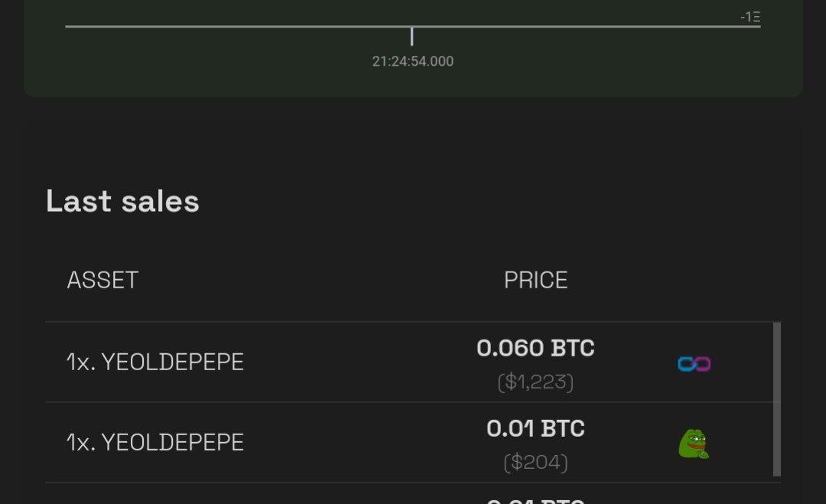
Task: Click the 21:24:54.000 timestamp label
Action: pos(412,61)
